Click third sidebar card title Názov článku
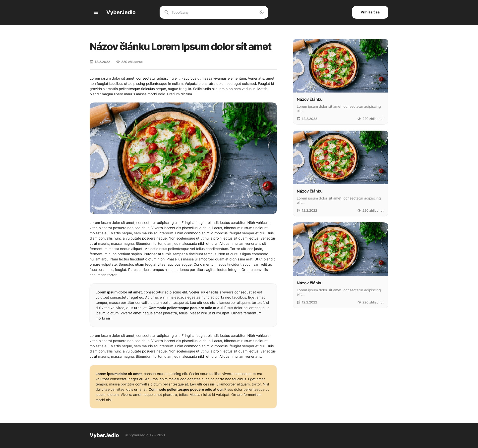This screenshot has height=448, width=478. pos(309,283)
